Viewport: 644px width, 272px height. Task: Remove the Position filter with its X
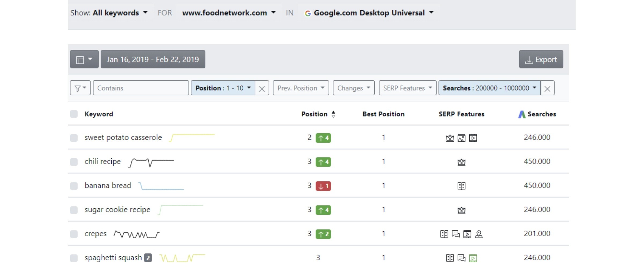pos(262,88)
